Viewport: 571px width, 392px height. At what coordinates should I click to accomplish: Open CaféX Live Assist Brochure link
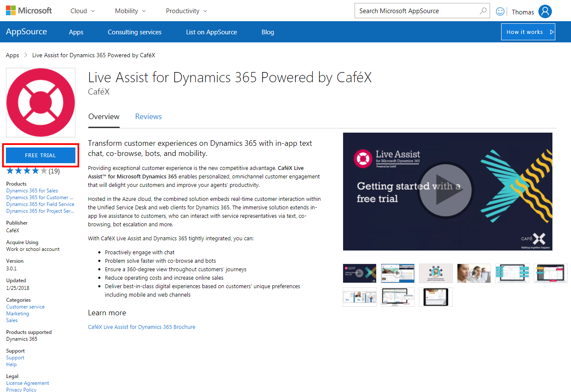141,327
